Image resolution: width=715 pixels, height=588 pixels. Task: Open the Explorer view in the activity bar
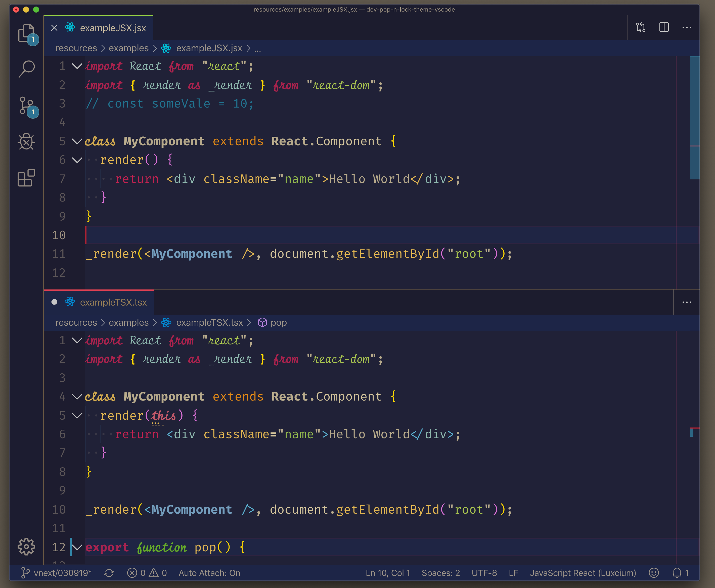pos(26,33)
